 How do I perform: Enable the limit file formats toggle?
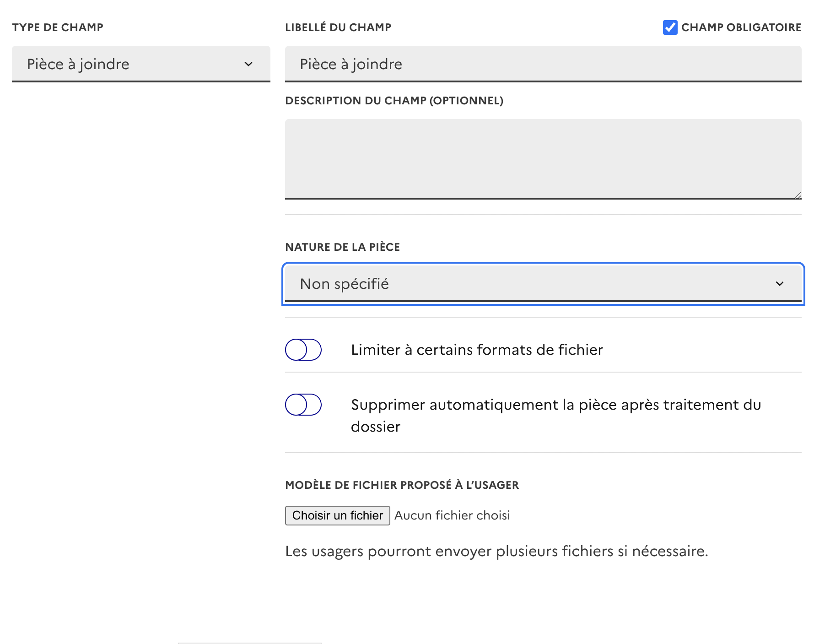303,350
